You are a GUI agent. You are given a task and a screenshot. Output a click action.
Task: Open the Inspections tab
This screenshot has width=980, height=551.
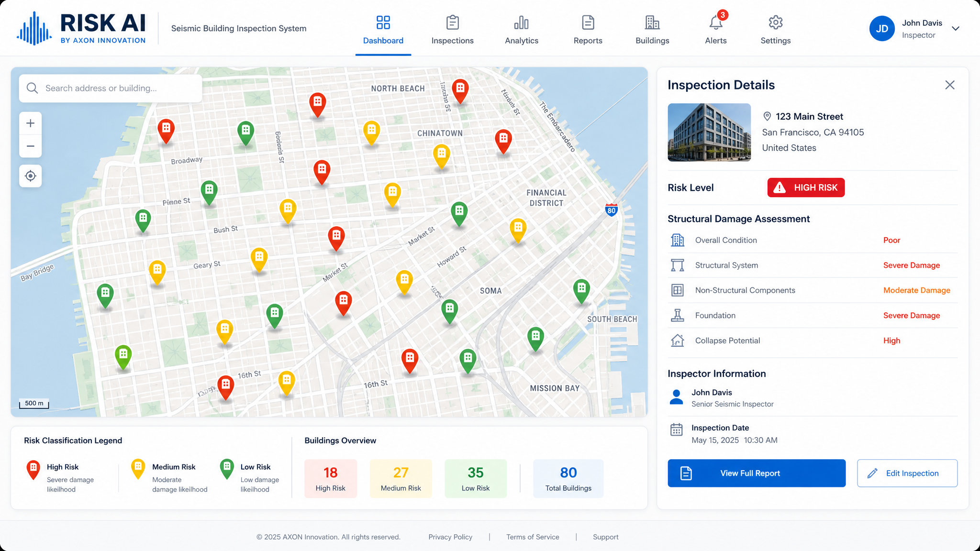(x=452, y=30)
